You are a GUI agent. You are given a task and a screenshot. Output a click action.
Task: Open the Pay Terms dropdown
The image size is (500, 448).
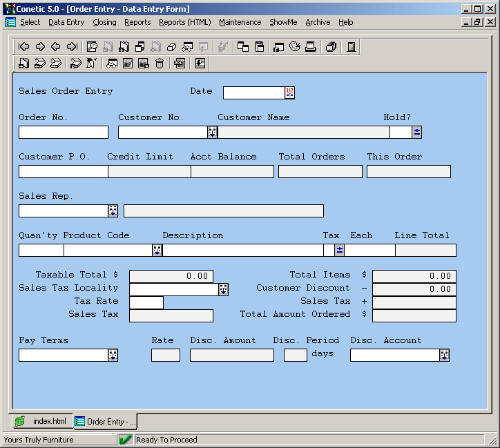pos(113,355)
